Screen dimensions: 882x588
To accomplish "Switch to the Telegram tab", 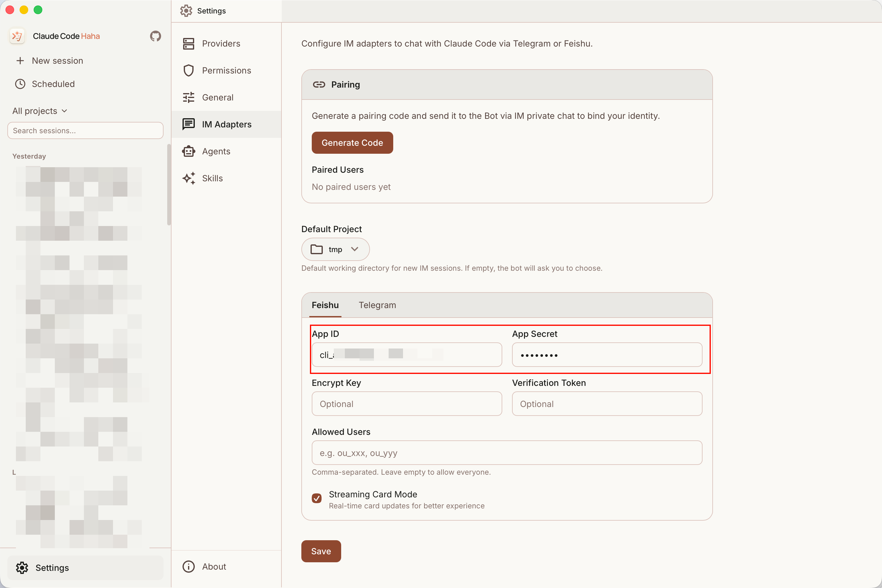I will click(377, 305).
